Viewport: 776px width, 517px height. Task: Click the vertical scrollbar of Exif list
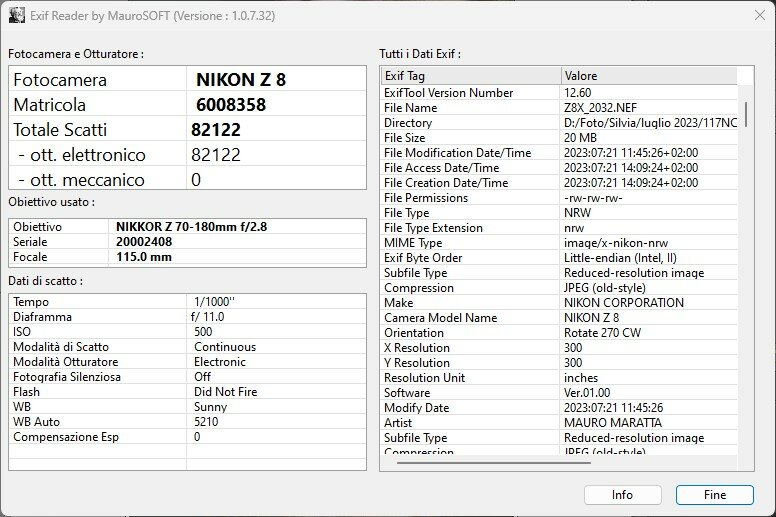click(x=745, y=114)
